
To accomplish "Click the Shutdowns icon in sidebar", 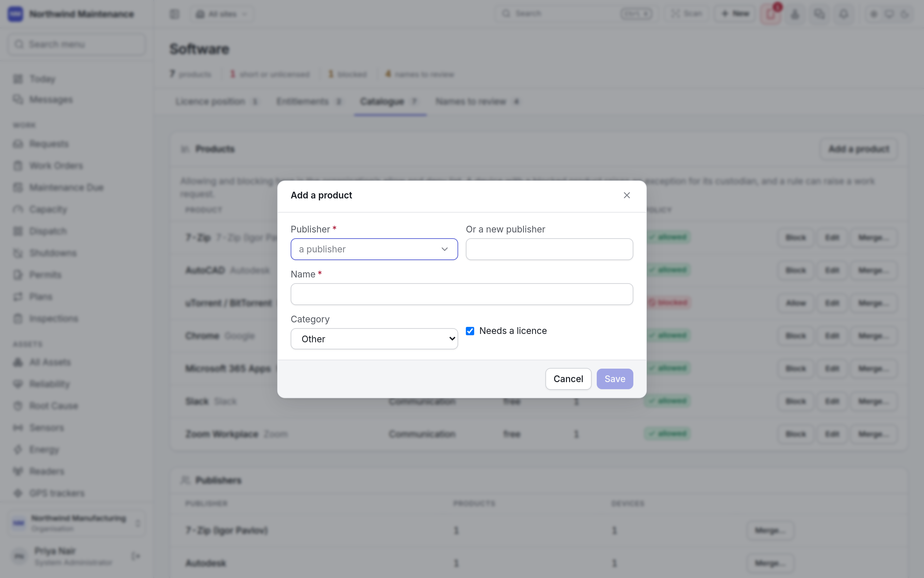I will pyautogui.click(x=18, y=253).
